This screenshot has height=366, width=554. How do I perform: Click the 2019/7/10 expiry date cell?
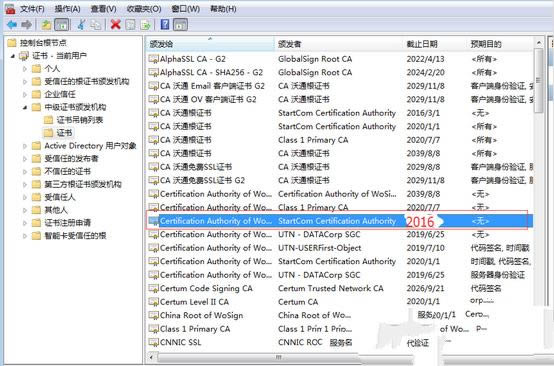(x=425, y=248)
